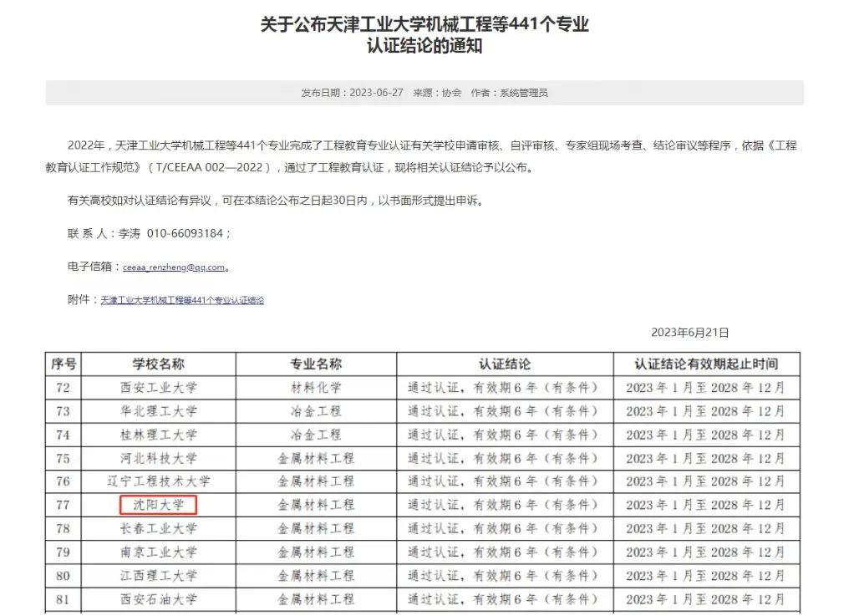Click the 序号 column header
The height and width of the screenshot is (616, 854).
pyautogui.click(x=64, y=364)
